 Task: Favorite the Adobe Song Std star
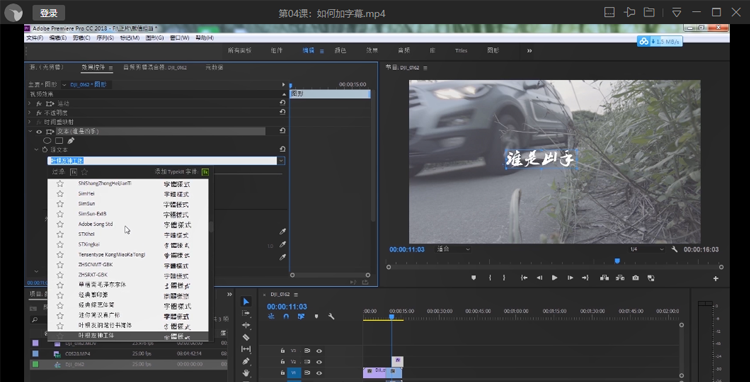[60, 224]
